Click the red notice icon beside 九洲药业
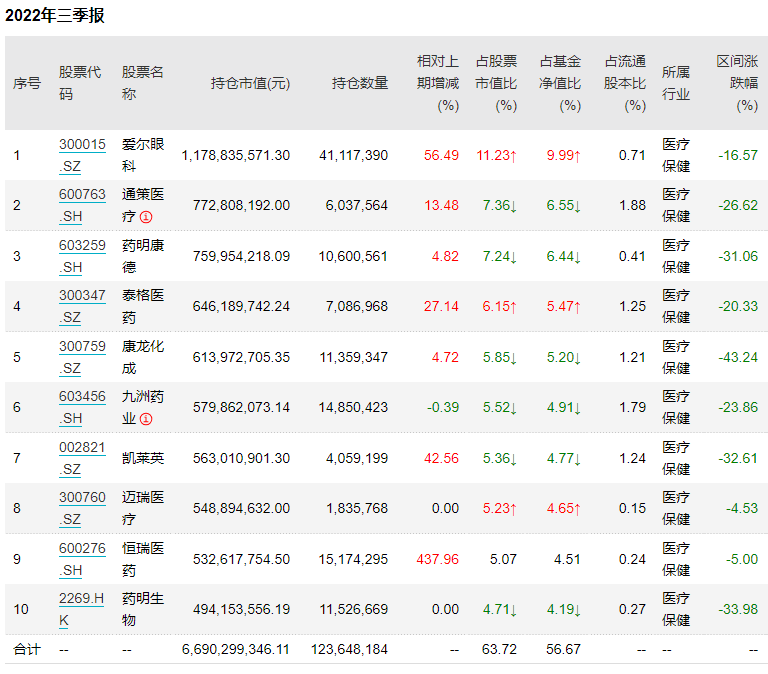This screenshot has height=674, width=768. [x=146, y=418]
